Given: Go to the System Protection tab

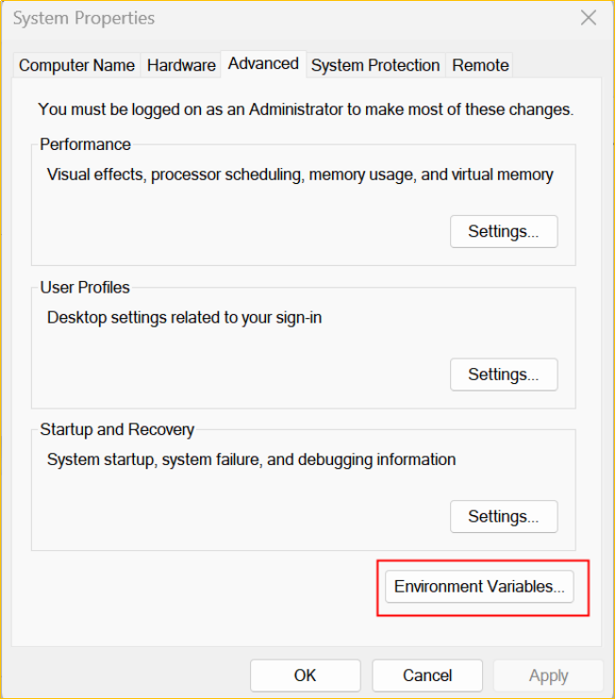Looking at the screenshot, I should [x=375, y=65].
